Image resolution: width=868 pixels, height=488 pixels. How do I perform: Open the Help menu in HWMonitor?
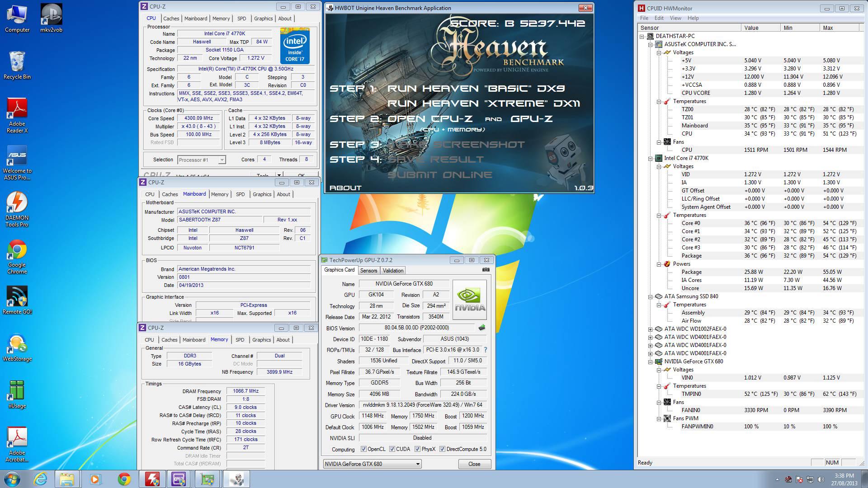click(x=693, y=18)
